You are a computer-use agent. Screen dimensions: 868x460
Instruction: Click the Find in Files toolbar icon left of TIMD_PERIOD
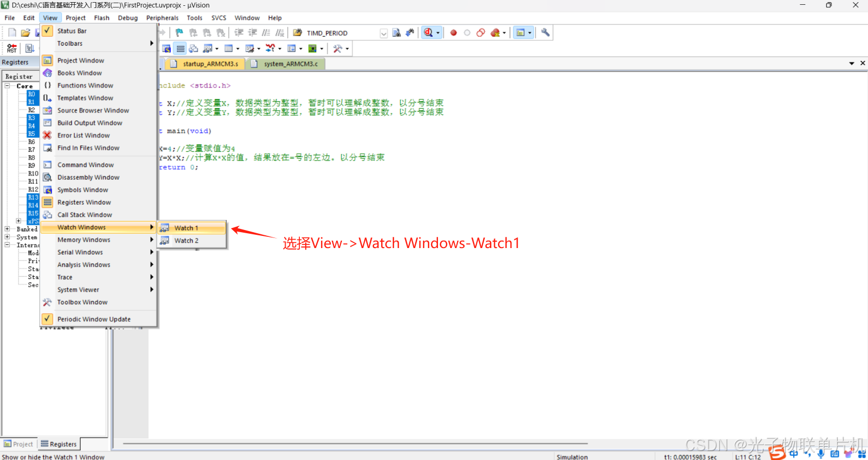click(297, 33)
